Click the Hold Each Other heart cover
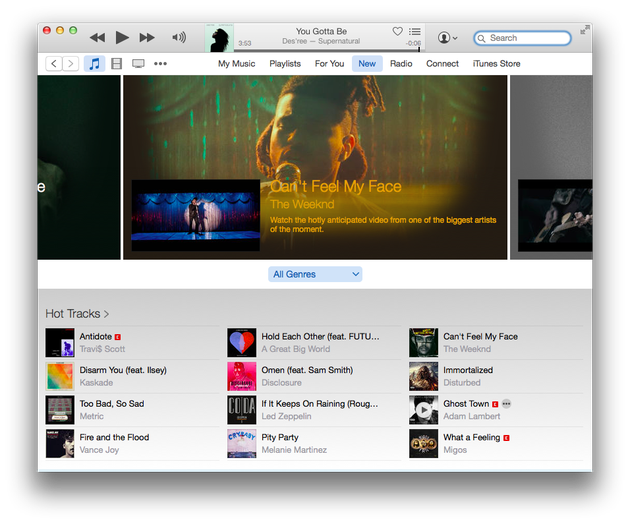 point(241,342)
